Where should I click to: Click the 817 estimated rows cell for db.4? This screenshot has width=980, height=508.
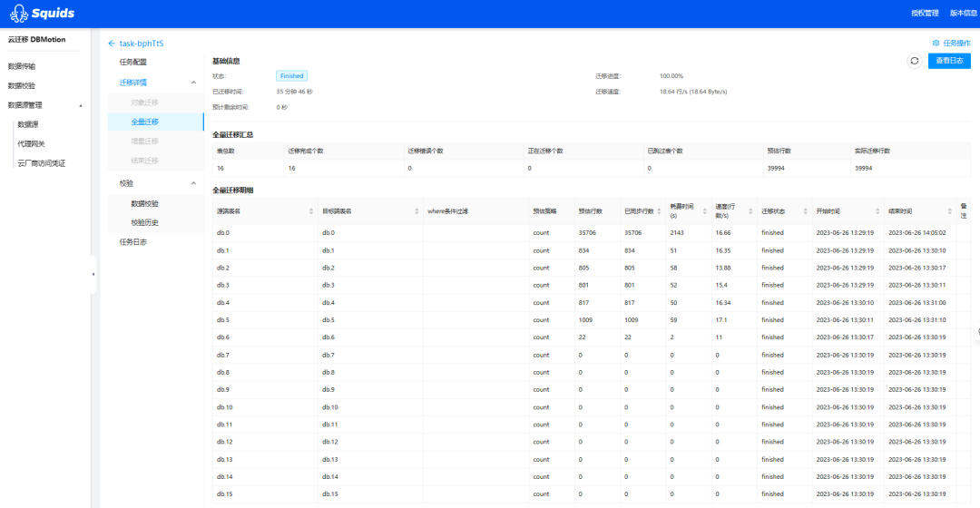pos(583,302)
